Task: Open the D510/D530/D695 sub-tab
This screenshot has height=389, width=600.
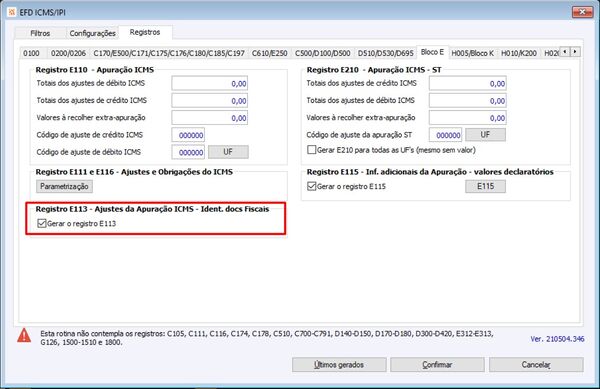Action: tap(385, 53)
